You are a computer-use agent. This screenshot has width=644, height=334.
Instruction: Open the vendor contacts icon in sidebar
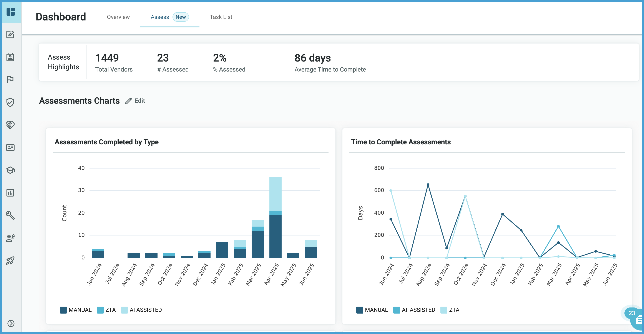click(10, 57)
